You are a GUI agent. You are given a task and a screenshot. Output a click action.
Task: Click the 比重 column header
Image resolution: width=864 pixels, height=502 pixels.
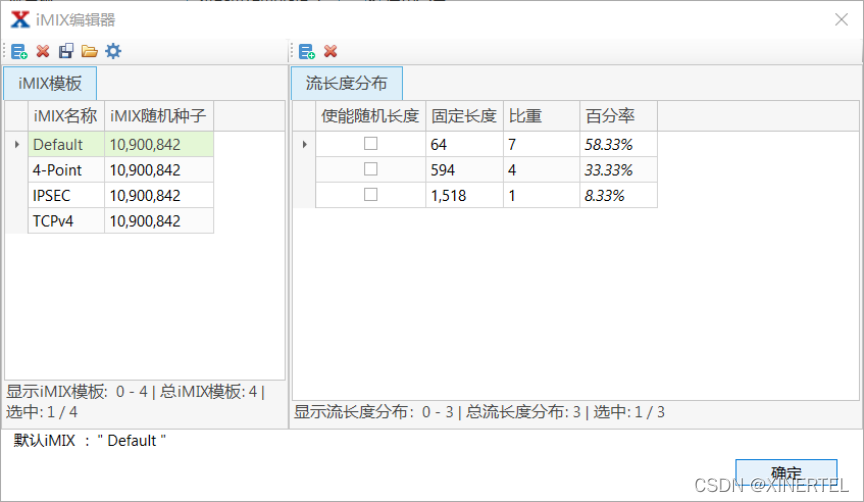point(542,116)
